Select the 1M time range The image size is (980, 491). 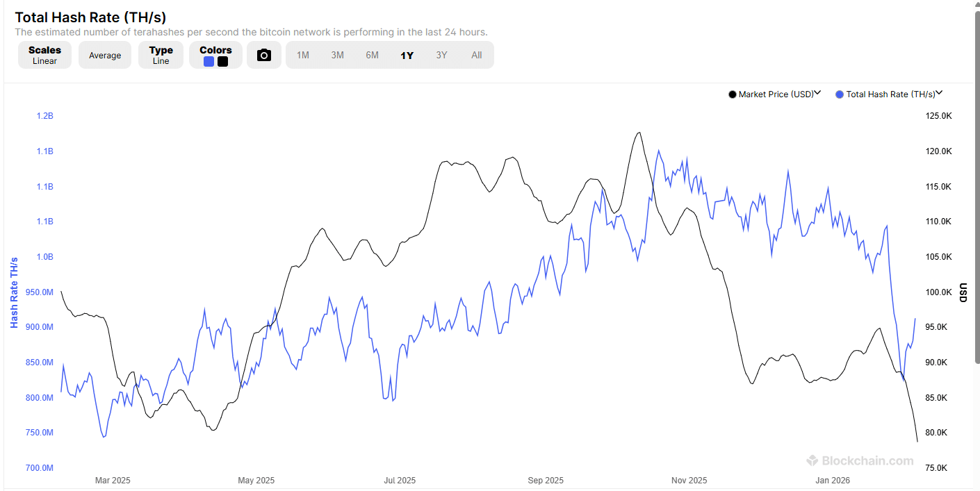tap(302, 55)
